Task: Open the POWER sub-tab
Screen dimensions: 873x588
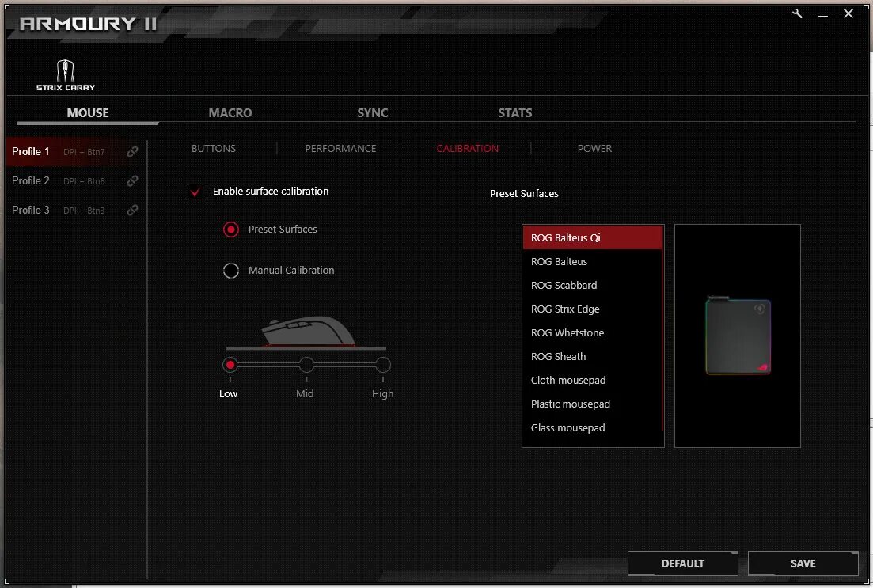Action: pos(594,149)
